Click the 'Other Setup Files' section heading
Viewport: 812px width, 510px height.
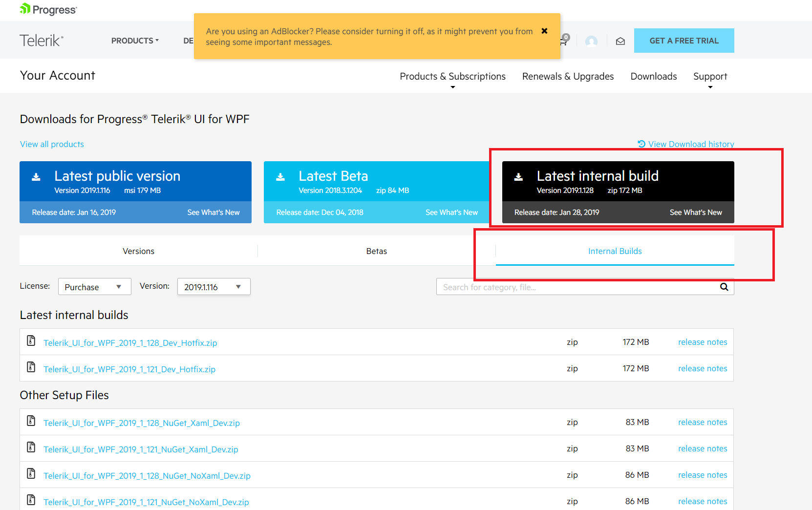pos(64,395)
